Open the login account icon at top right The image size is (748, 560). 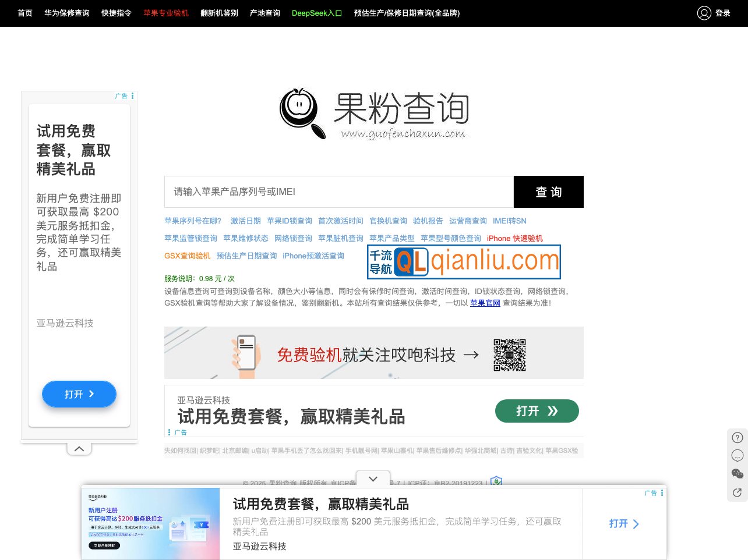tap(704, 13)
